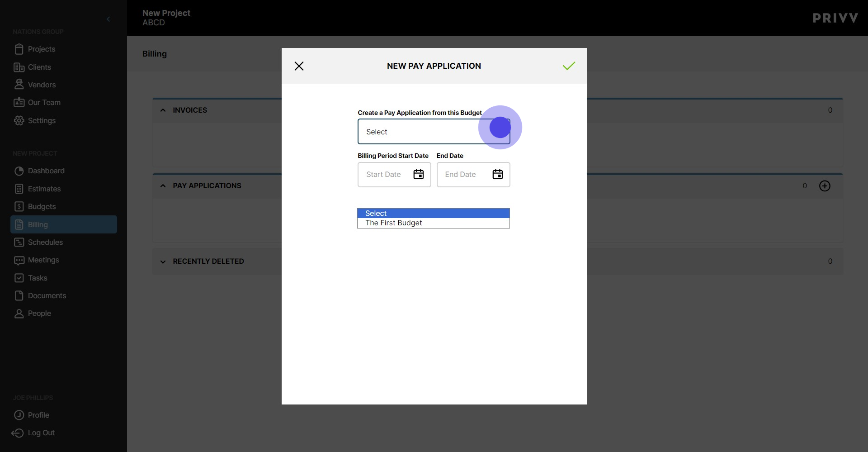
Task: Close the New Pay Application dialog
Action: (299, 66)
